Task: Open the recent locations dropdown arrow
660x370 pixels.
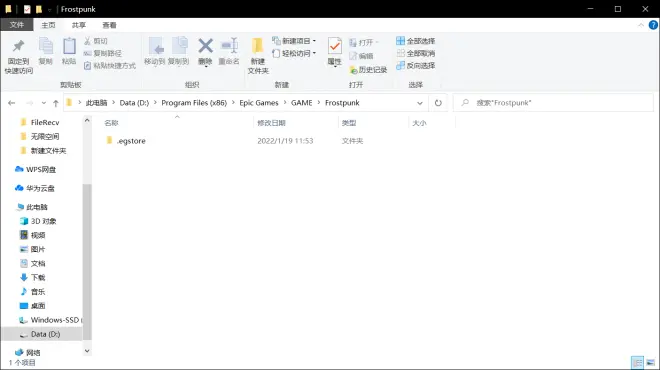Action: click(43, 103)
